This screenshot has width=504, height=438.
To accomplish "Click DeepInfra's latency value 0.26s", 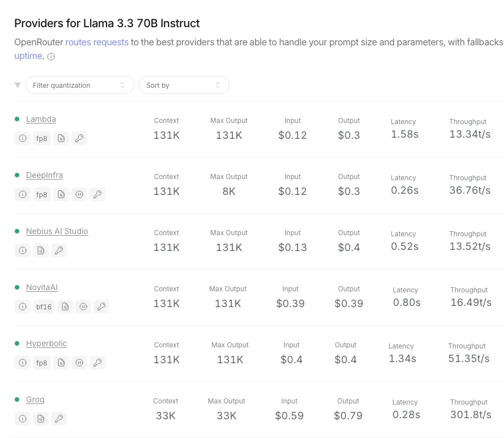I will click(x=405, y=190).
